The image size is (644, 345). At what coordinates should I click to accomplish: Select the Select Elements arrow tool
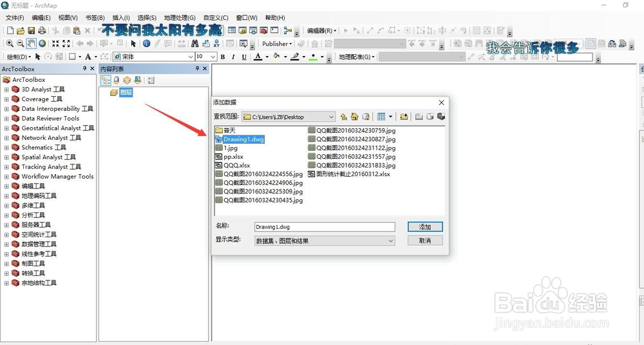pyautogui.click(x=133, y=44)
